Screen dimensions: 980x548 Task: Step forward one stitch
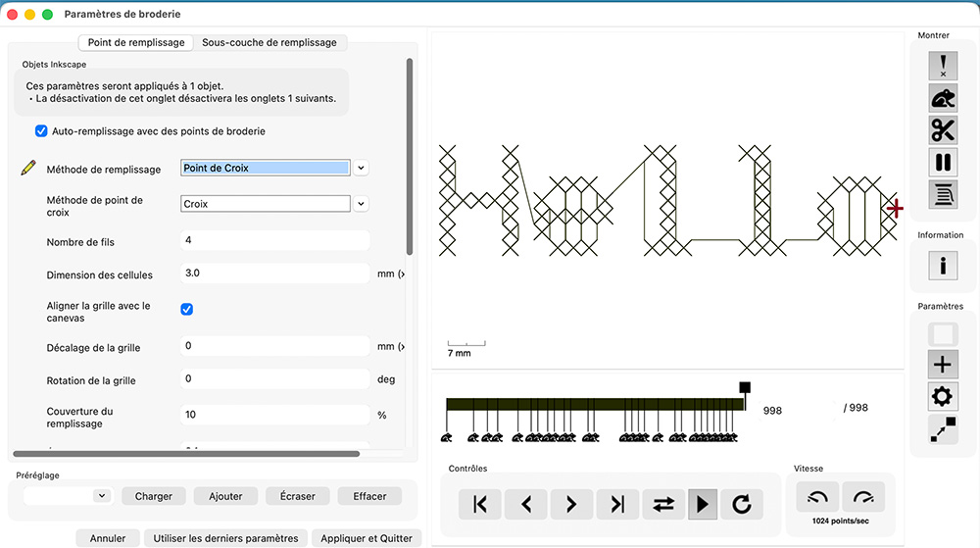571,504
